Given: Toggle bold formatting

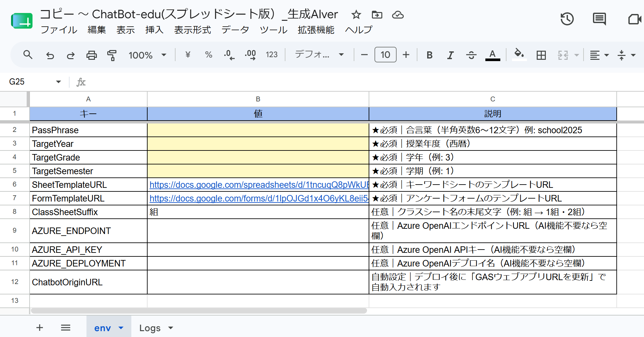Looking at the screenshot, I should pos(429,55).
